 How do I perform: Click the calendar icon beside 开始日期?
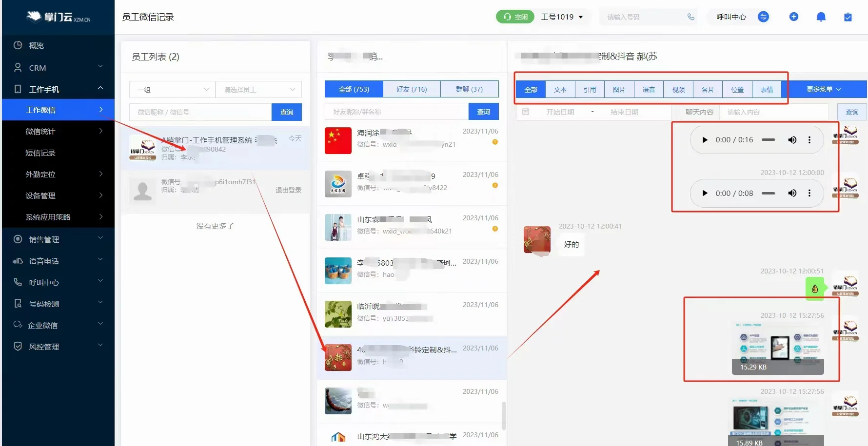(x=526, y=112)
